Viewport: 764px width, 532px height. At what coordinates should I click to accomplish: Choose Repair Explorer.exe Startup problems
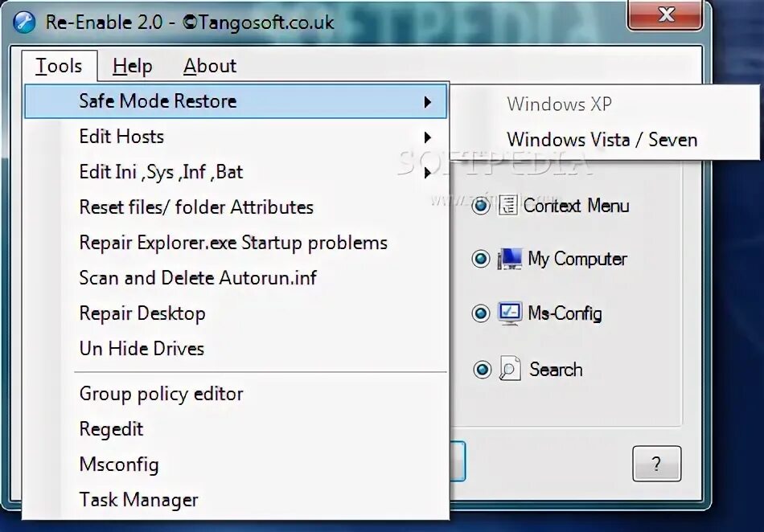pyautogui.click(x=236, y=243)
